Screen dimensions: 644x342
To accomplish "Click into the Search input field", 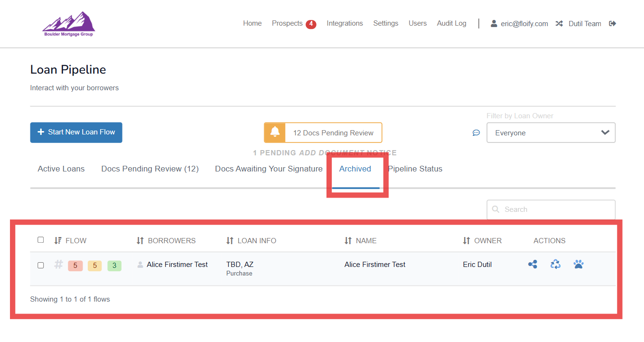I will click(555, 209).
